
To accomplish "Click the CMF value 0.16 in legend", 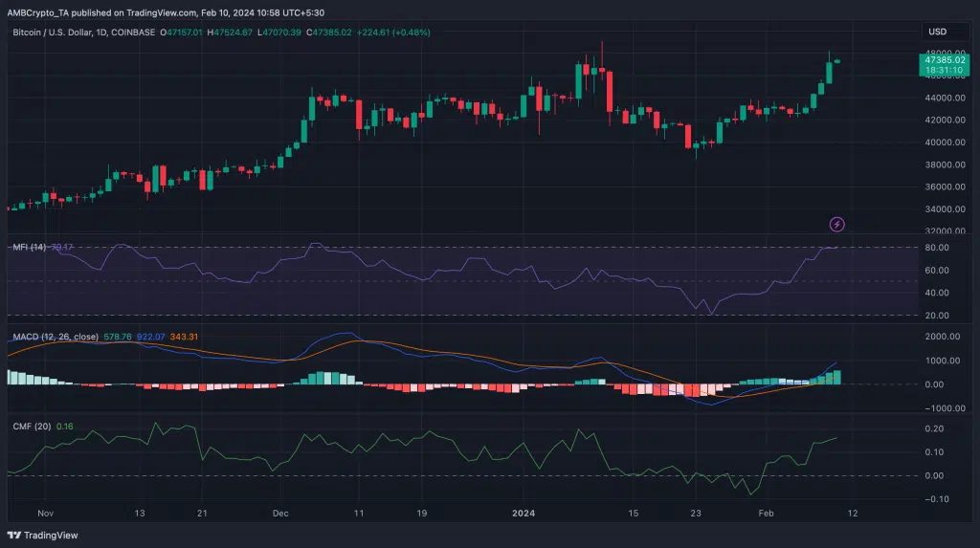I will pyautogui.click(x=65, y=426).
